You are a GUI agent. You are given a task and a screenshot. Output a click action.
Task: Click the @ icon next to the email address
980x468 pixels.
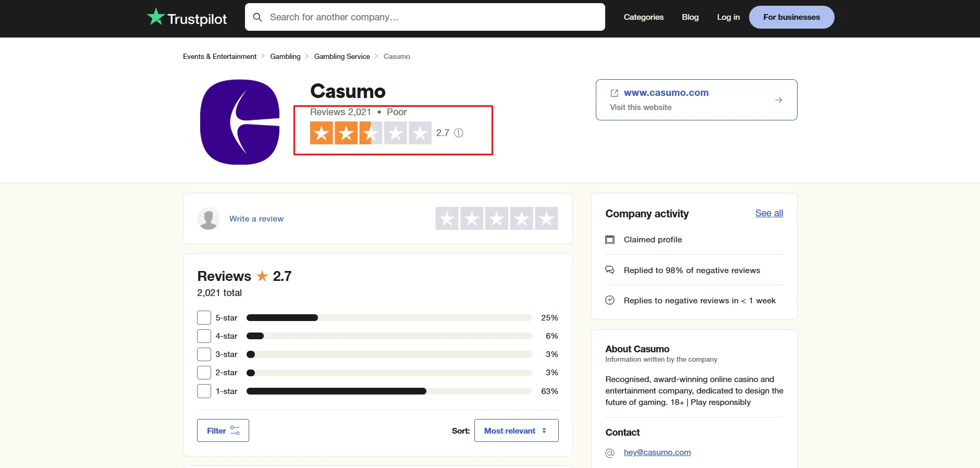[610, 453]
